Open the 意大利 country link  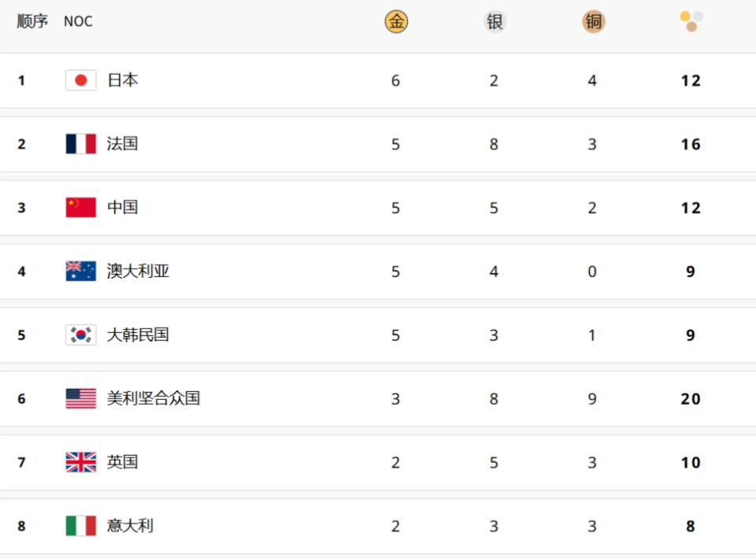[130, 525]
